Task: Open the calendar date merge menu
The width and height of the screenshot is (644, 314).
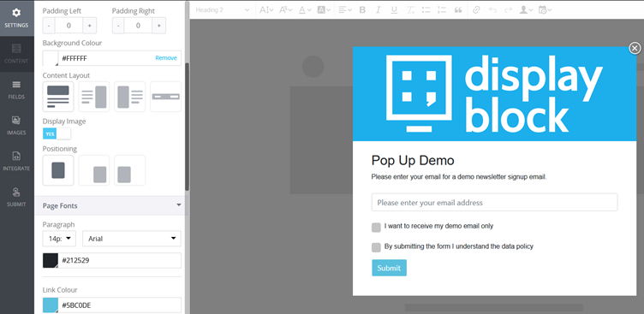Action: (x=545, y=10)
